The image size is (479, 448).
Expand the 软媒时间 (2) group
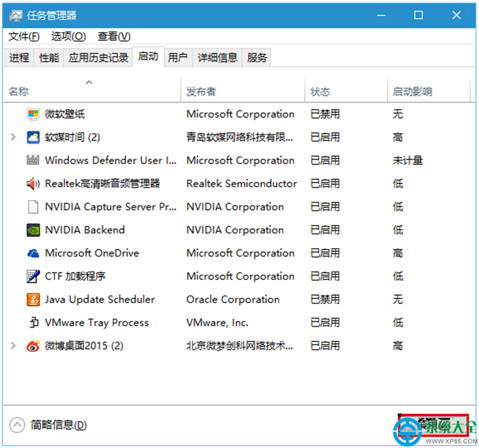pyautogui.click(x=13, y=137)
